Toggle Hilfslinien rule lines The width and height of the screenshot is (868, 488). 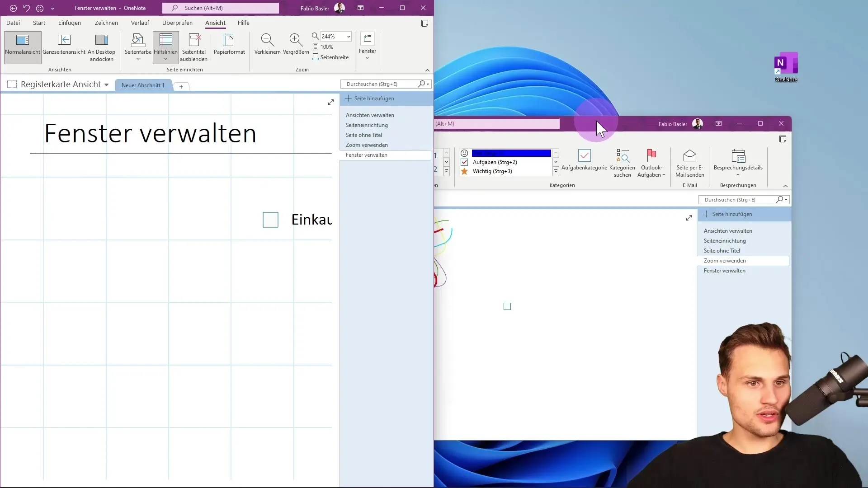pyautogui.click(x=165, y=47)
